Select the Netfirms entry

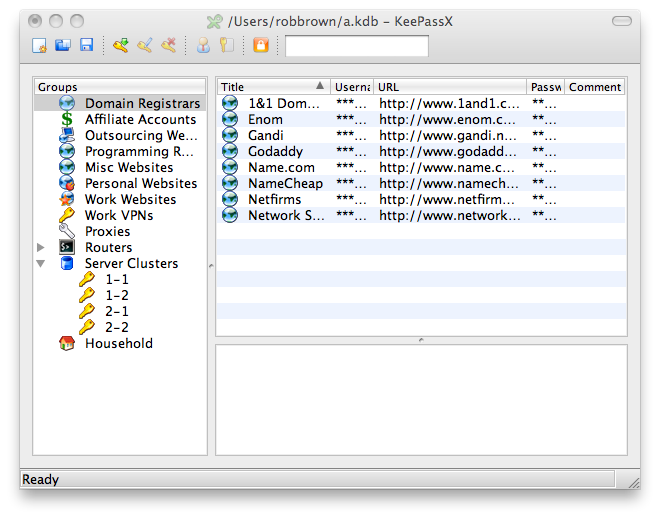point(421,199)
